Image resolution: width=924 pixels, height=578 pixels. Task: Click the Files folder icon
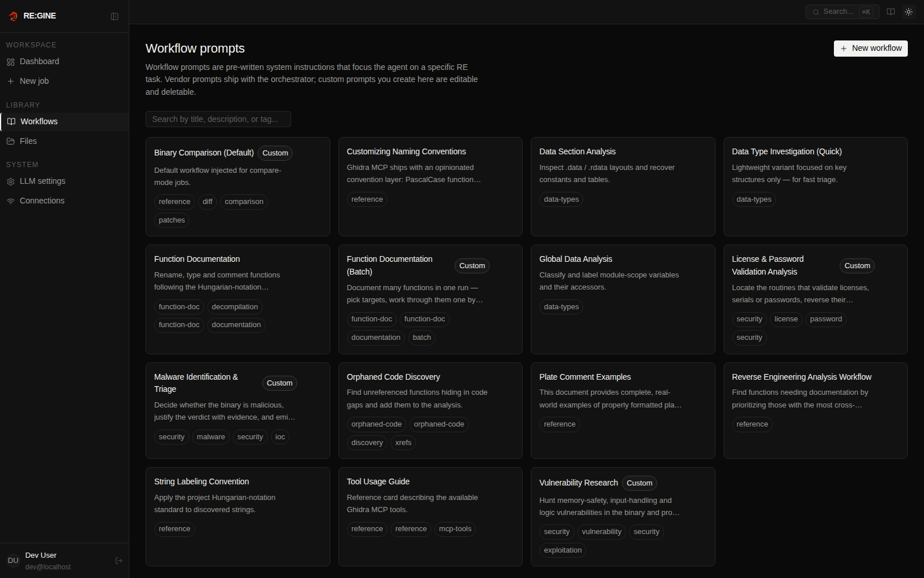[x=10, y=141]
